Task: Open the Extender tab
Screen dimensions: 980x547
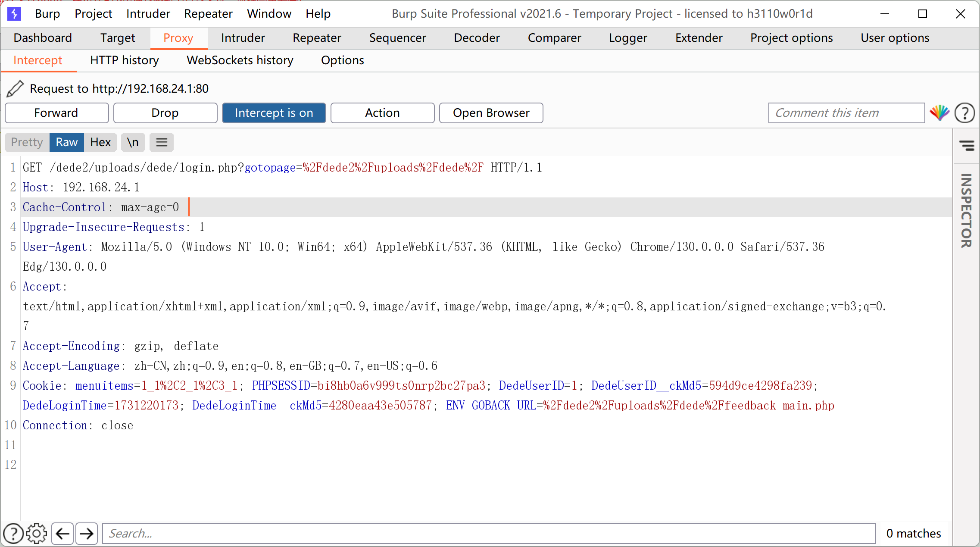Action: tap(699, 38)
